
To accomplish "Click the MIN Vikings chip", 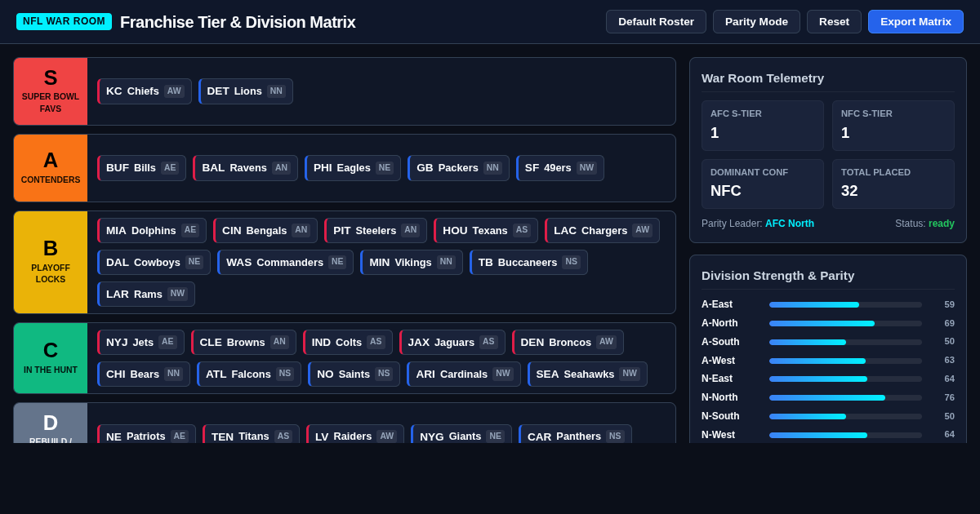I will point(412,262).
